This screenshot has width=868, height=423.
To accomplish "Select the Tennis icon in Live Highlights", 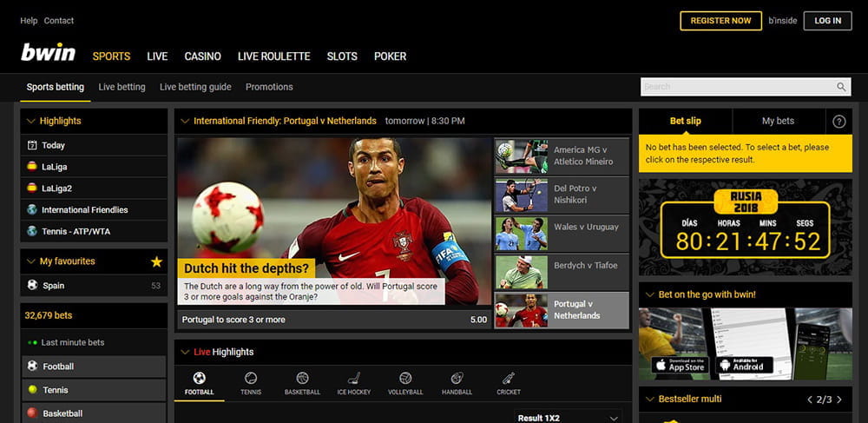I will [251, 378].
